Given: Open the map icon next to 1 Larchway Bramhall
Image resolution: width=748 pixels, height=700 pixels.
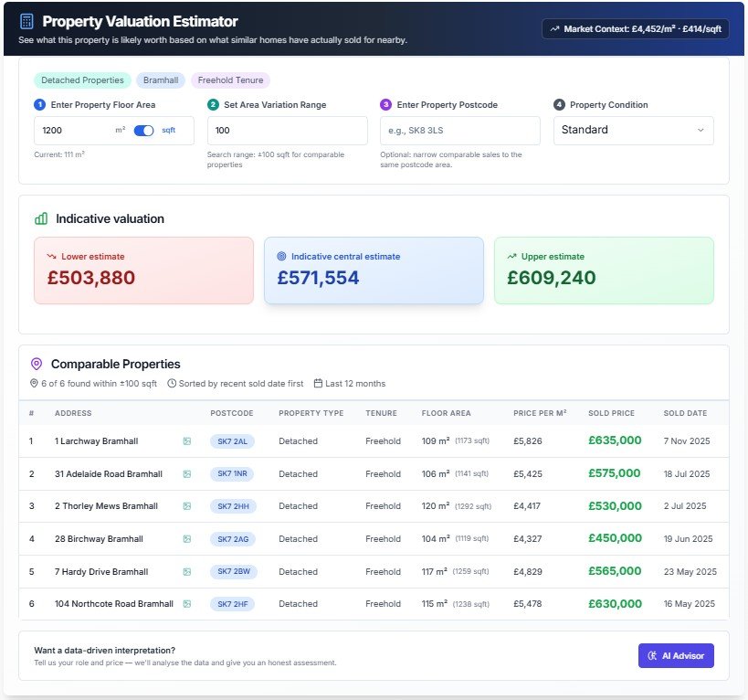Looking at the screenshot, I should pos(185,441).
